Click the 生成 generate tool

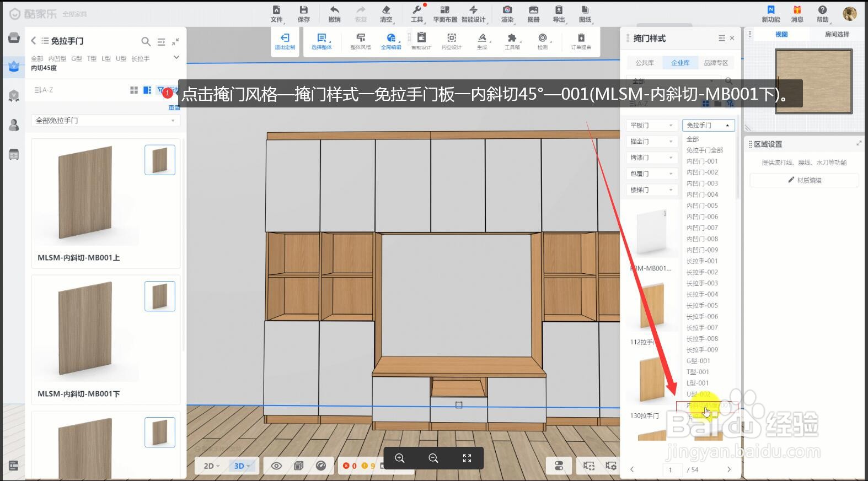click(482, 41)
